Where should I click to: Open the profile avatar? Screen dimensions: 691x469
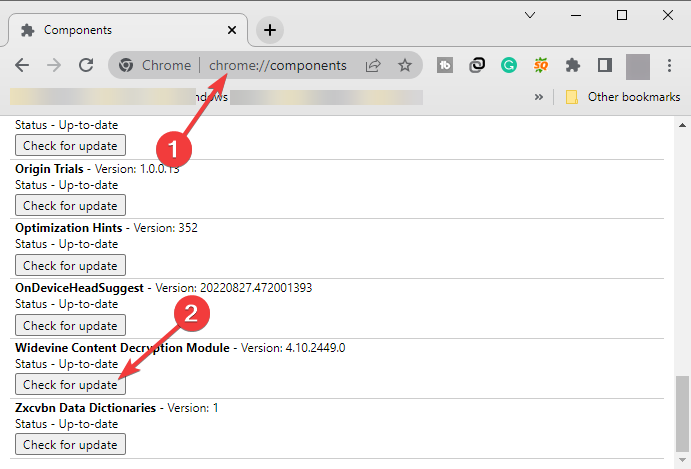(x=637, y=67)
